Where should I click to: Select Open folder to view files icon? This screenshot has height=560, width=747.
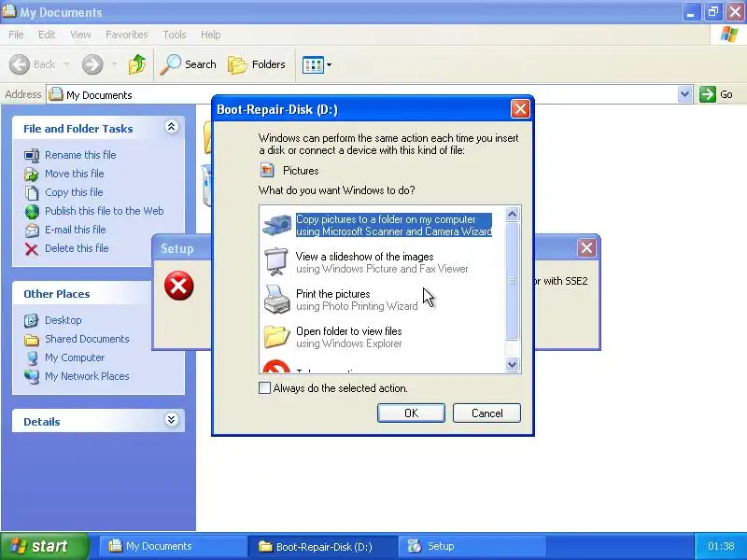point(276,337)
